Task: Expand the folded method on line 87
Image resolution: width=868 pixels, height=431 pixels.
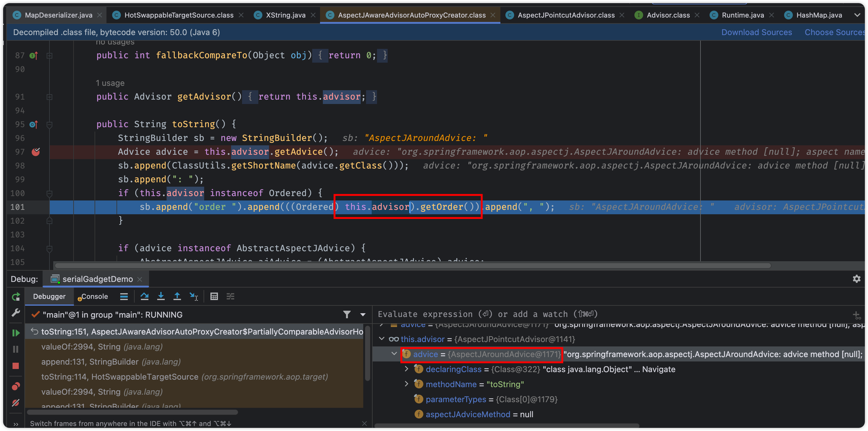Action: pyautogui.click(x=49, y=56)
